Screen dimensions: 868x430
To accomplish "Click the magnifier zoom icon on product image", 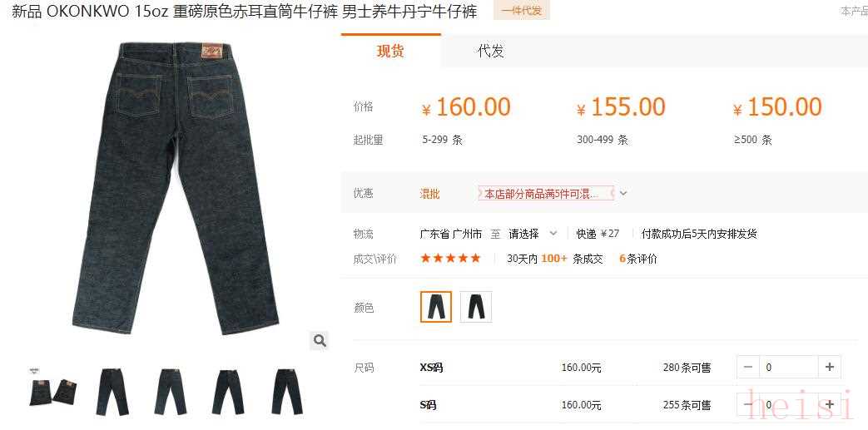I will click(320, 340).
